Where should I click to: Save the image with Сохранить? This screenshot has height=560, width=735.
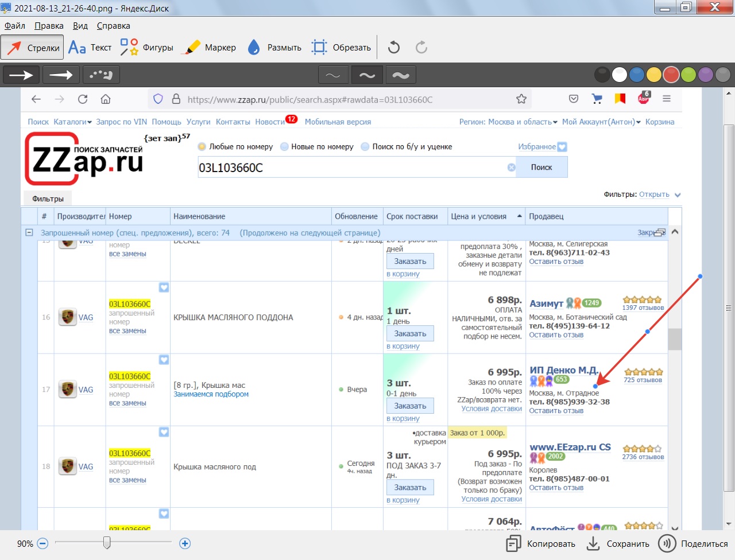coord(618,543)
